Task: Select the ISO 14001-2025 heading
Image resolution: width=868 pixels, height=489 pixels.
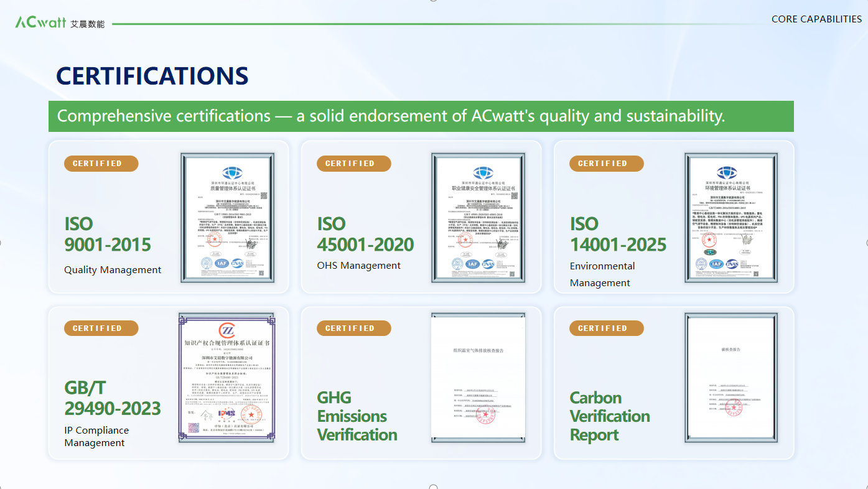Action: point(618,235)
